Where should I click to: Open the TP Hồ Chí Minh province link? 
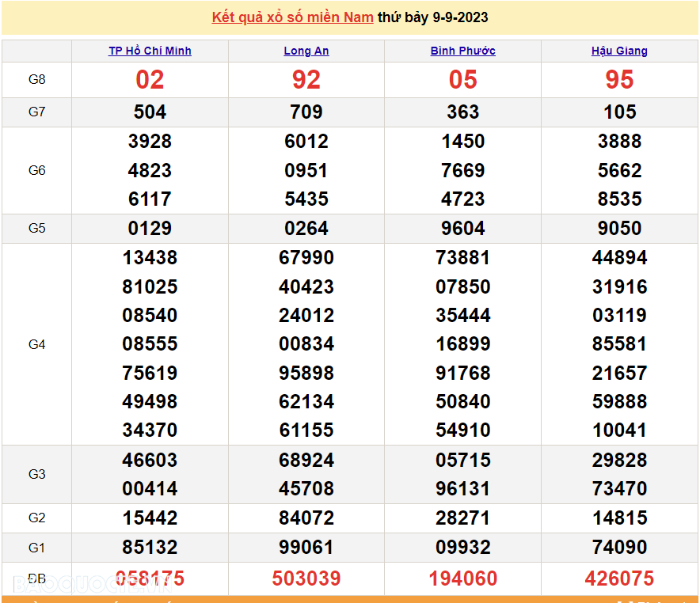tap(150, 51)
